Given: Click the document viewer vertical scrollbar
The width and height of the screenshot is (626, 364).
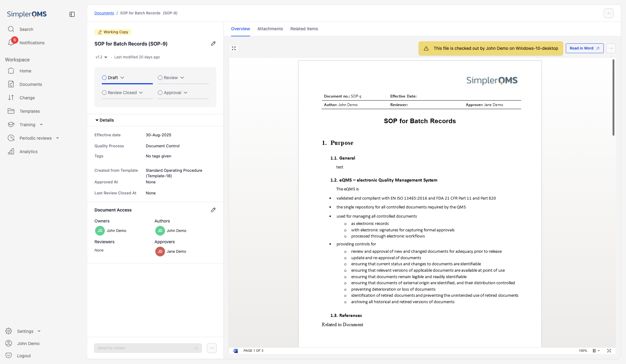Looking at the screenshot, I should (x=613, y=98).
